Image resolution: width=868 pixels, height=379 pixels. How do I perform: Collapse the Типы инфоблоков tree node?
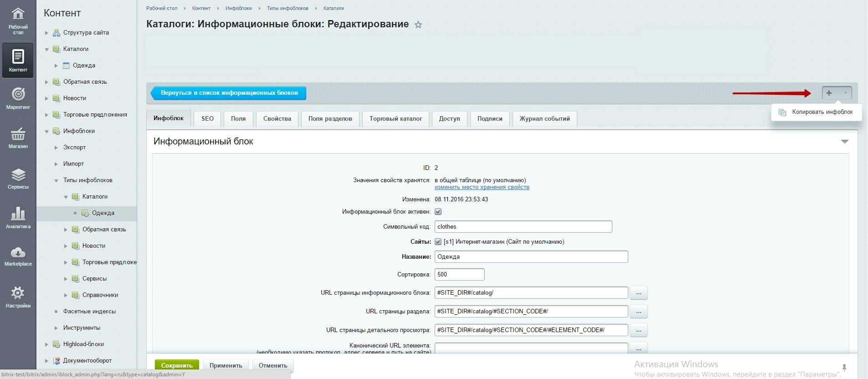point(56,181)
